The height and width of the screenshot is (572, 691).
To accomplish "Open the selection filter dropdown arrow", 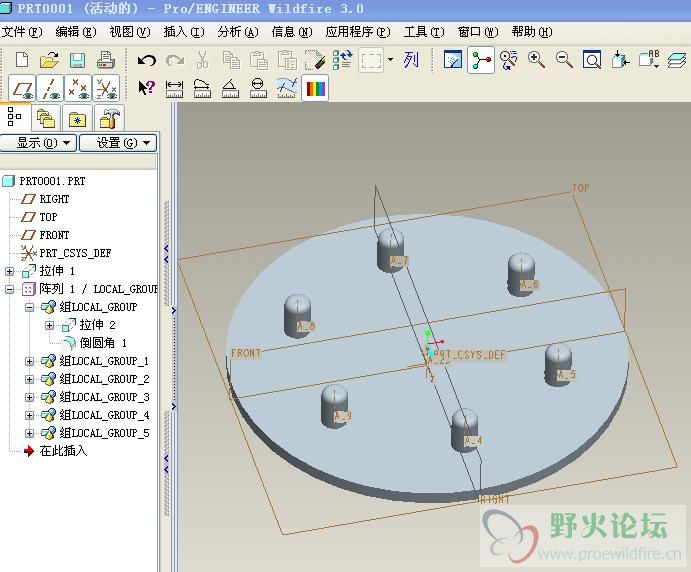I will click(x=390, y=59).
